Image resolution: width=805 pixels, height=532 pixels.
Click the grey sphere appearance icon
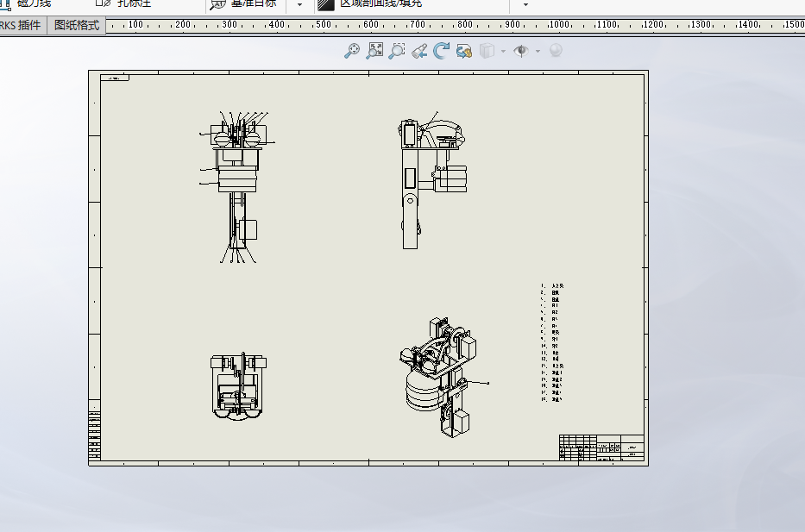[x=556, y=51]
